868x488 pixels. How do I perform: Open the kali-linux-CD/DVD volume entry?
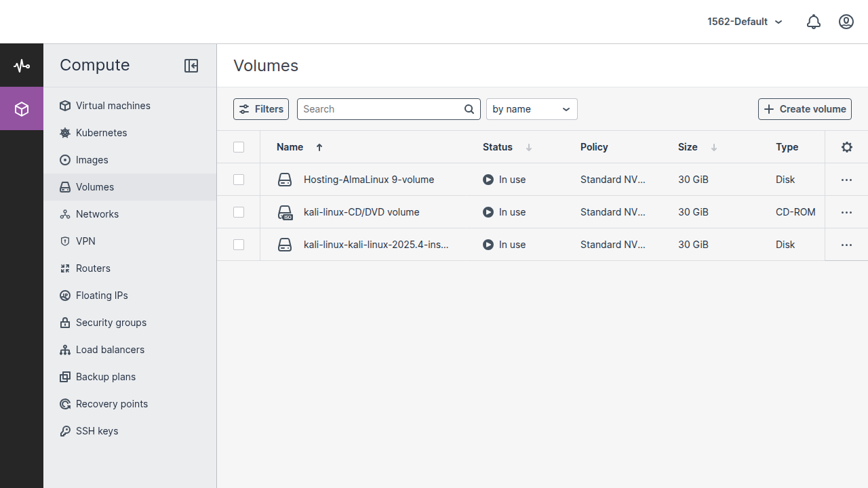[361, 212]
